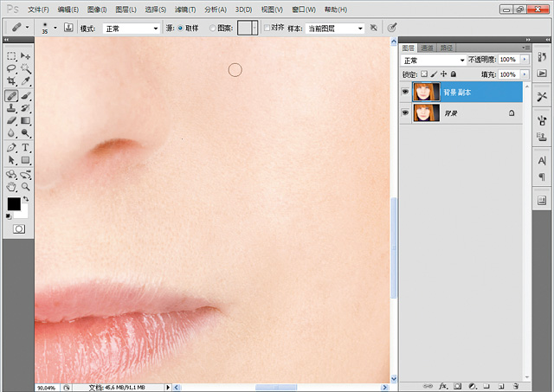Screen dimensions: 554x392
Task: Select the Zoom tool
Action: point(25,187)
